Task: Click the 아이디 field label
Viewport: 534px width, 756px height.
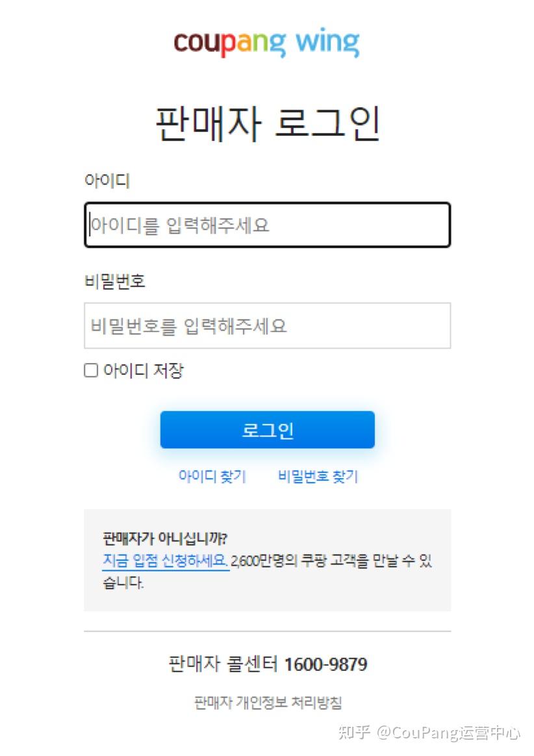Action: (107, 181)
